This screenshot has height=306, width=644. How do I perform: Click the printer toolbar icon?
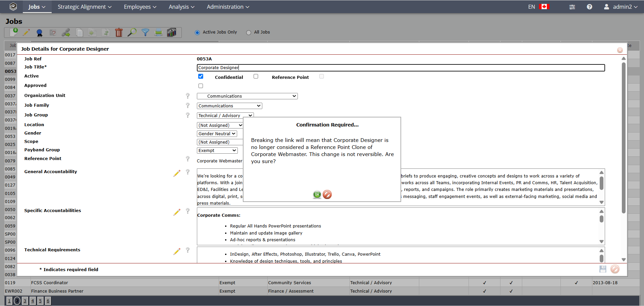pos(159,33)
